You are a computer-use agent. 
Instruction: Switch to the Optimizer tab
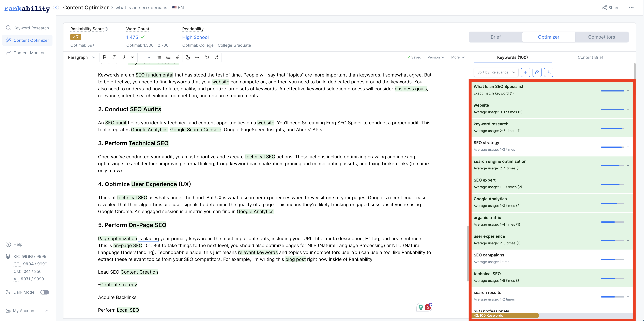tap(549, 37)
